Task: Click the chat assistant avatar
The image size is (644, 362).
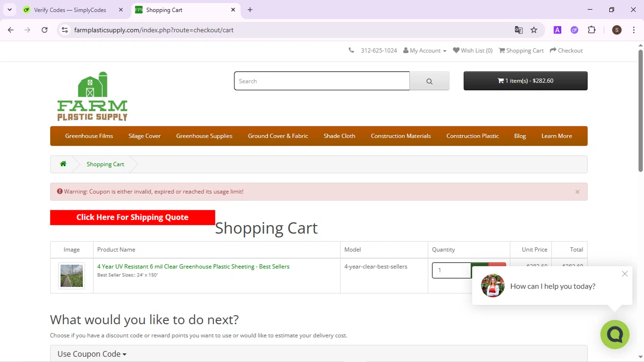Action: tap(493, 286)
